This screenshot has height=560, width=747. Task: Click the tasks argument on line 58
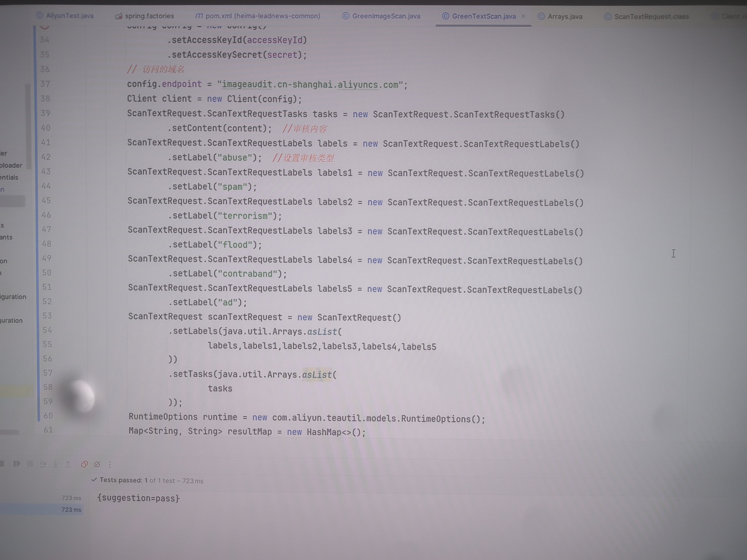click(220, 388)
